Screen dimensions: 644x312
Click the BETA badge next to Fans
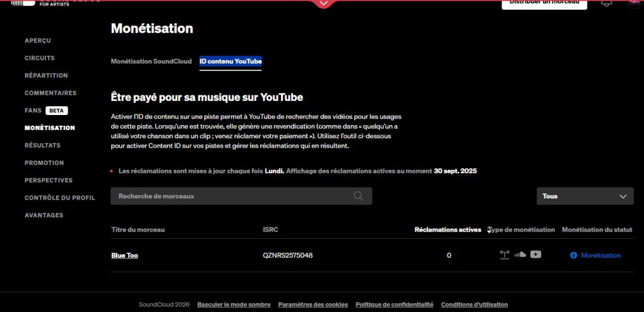[x=57, y=111]
